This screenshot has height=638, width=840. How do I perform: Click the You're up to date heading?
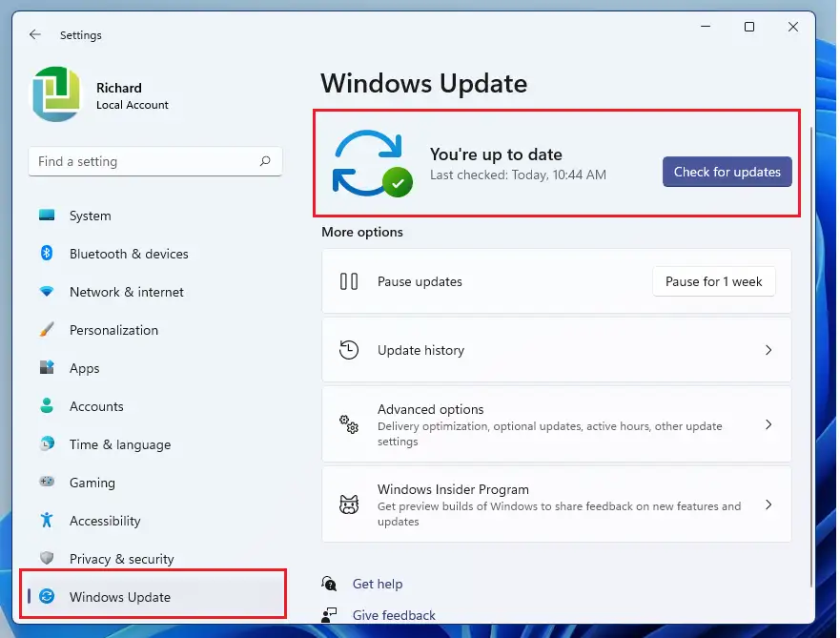tap(496, 154)
